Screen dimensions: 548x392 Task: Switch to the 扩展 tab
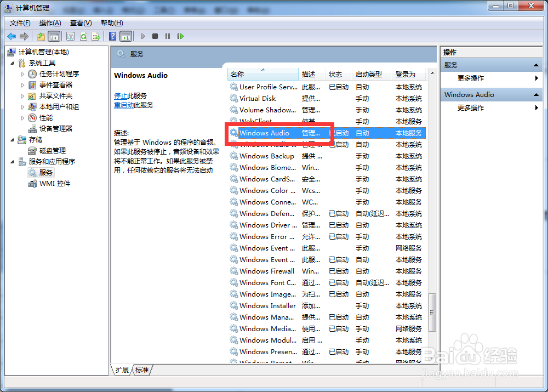122,370
